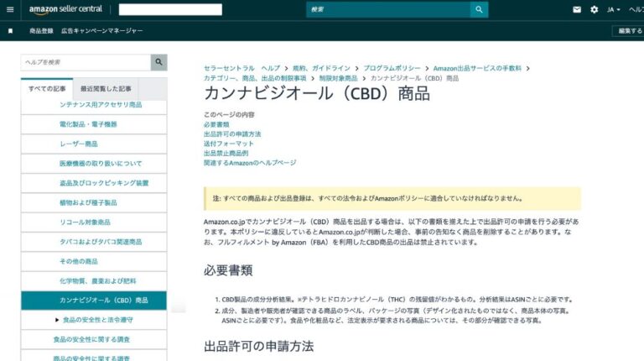
Task: Click the Amazon Seller Central logo
Action: [x=65, y=9]
